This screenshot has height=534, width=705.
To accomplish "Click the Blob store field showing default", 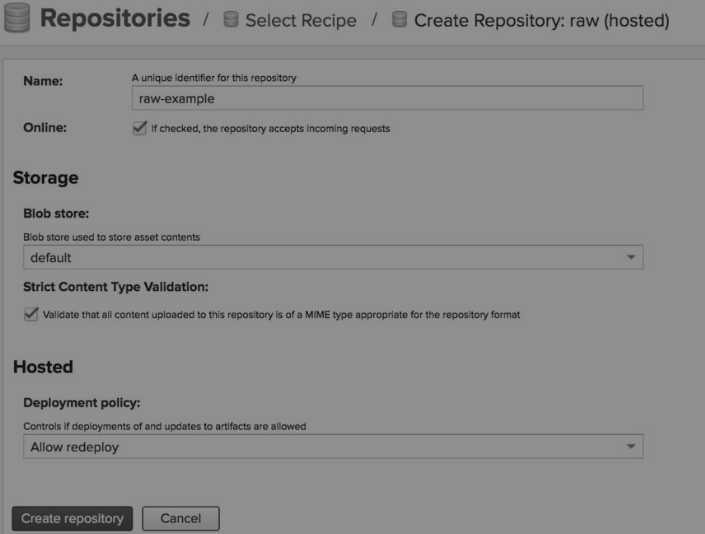I will (333, 257).
